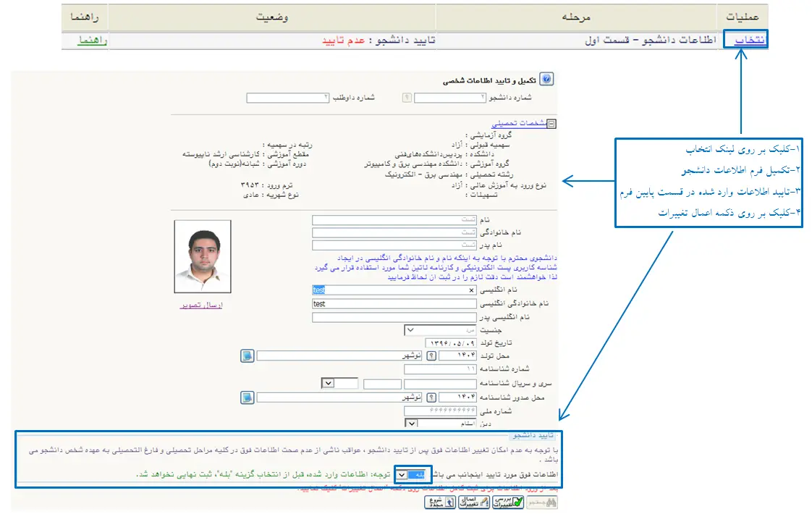The height and width of the screenshot is (514, 812).
Task: Open the student confirmation yes/no dropdown
Action: coord(402,475)
